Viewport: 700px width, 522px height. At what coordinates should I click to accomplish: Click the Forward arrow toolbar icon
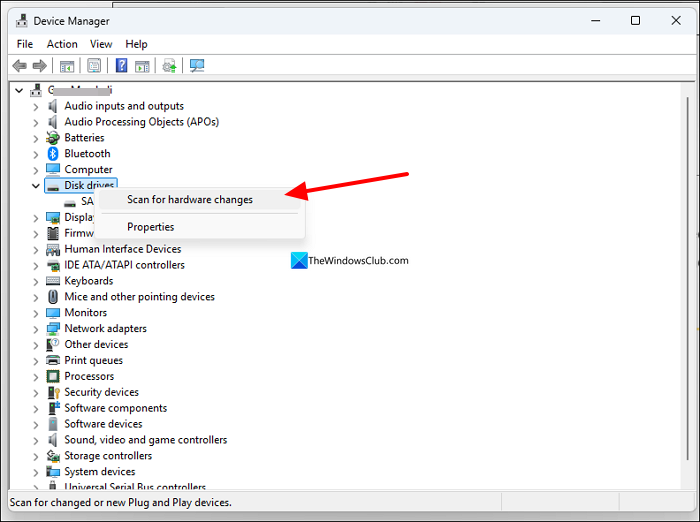pyautogui.click(x=40, y=66)
